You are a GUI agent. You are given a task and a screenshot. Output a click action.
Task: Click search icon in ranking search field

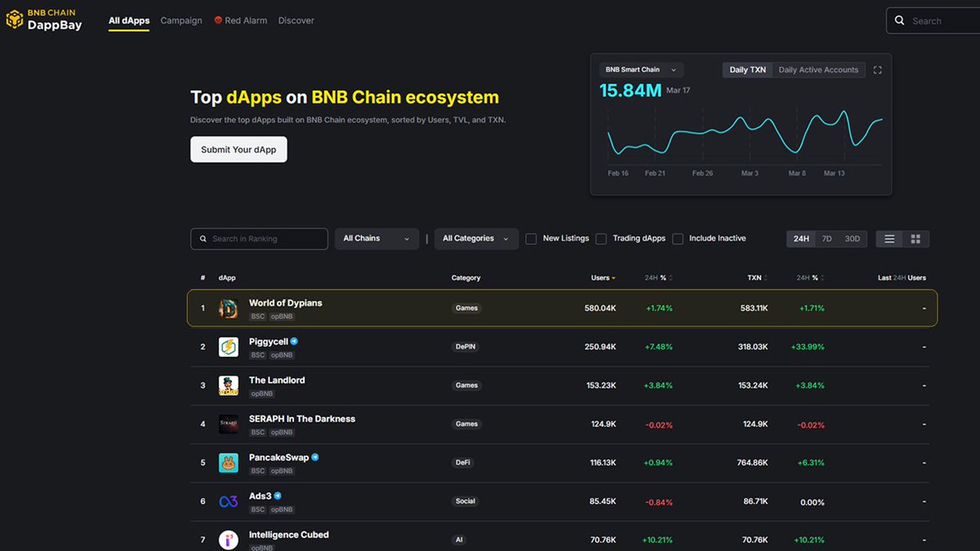coord(203,238)
